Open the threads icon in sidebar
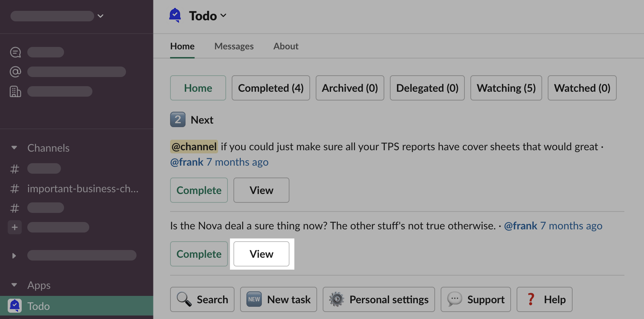The height and width of the screenshot is (319, 644). [x=15, y=52]
